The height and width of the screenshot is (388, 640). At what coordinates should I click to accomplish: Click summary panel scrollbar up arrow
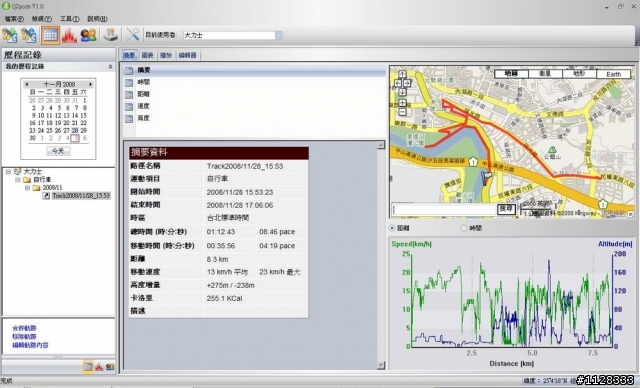click(x=381, y=145)
